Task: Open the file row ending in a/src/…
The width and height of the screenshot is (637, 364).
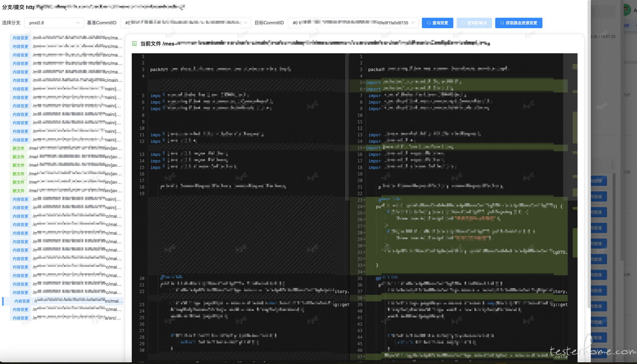Action: click(66, 318)
